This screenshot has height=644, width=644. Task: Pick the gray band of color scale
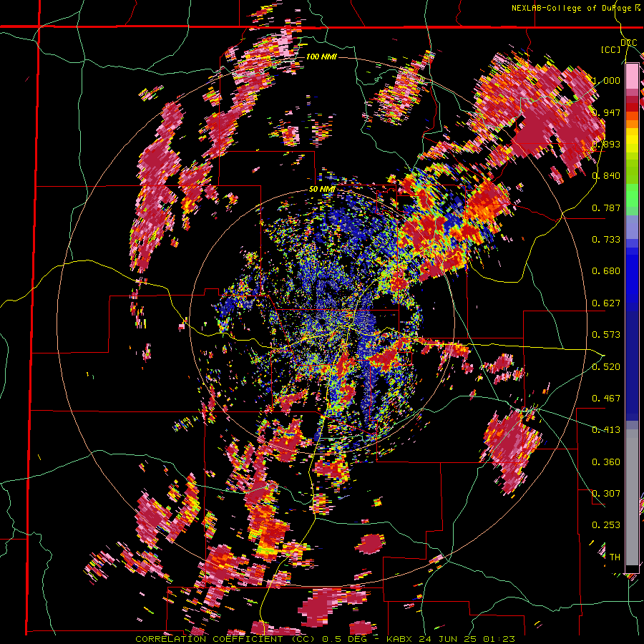click(632, 497)
